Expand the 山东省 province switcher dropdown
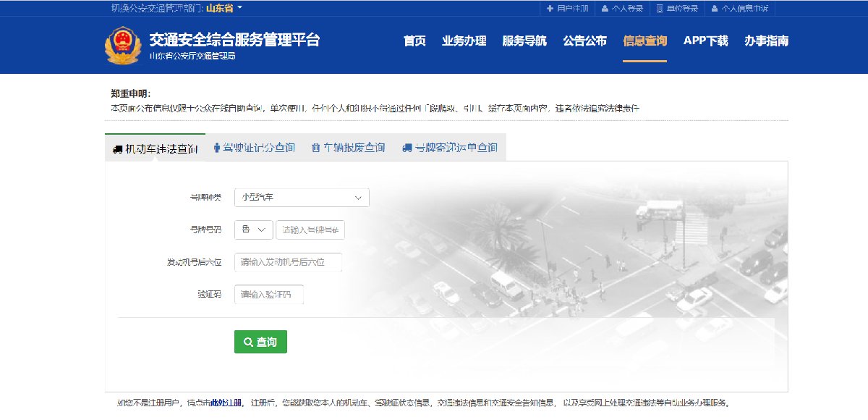This screenshot has width=868, height=420. point(239,8)
